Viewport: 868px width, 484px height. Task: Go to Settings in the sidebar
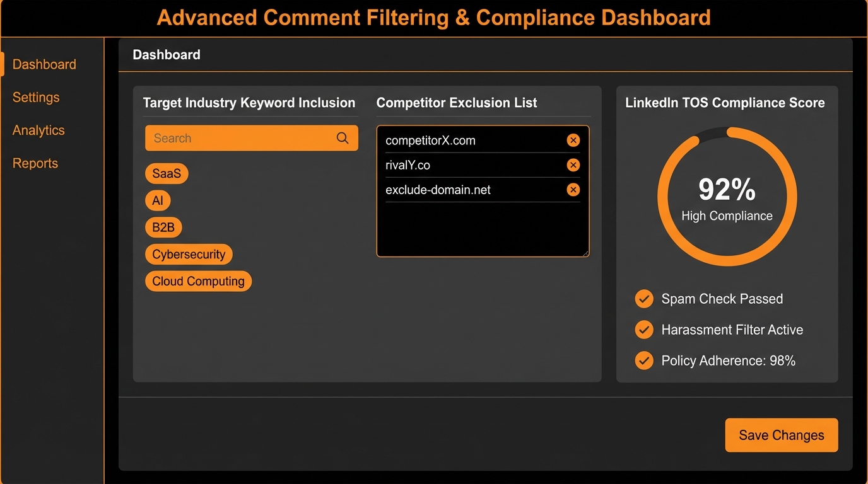(x=36, y=97)
